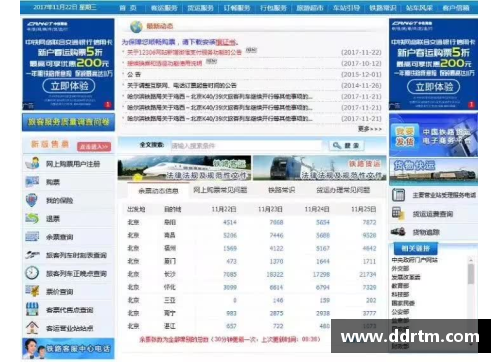The height and width of the screenshot is (362, 500).
Task: Open the 我要发货 电子商务 banner
Action: click(x=433, y=135)
